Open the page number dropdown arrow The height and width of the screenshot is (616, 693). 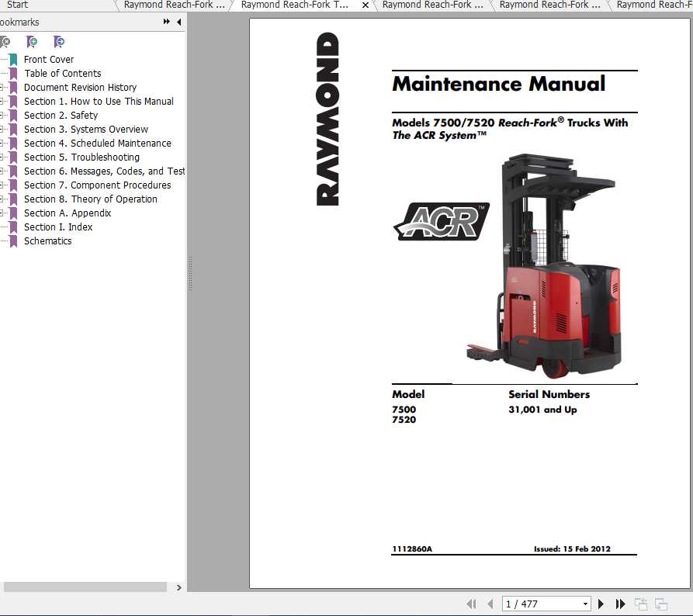585,604
